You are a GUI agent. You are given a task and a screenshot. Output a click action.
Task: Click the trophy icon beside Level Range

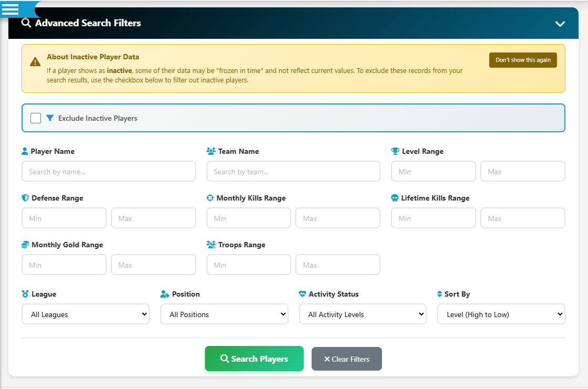395,151
